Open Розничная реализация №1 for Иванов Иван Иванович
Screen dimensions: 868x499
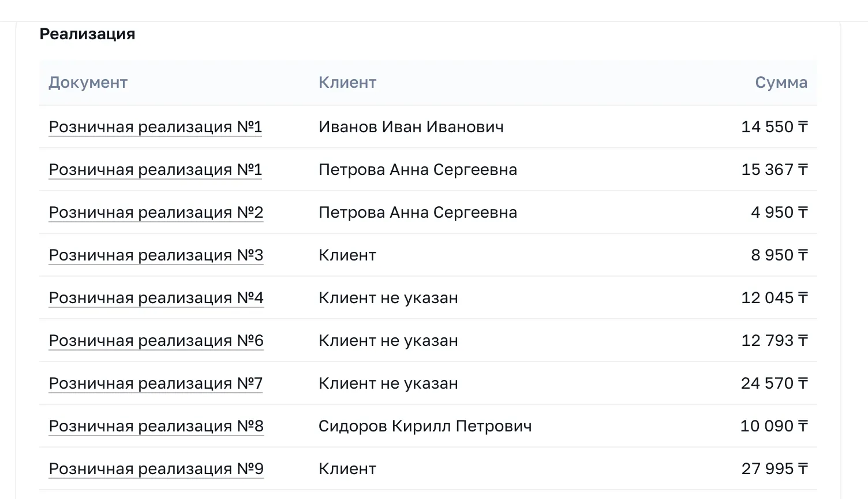coord(155,127)
